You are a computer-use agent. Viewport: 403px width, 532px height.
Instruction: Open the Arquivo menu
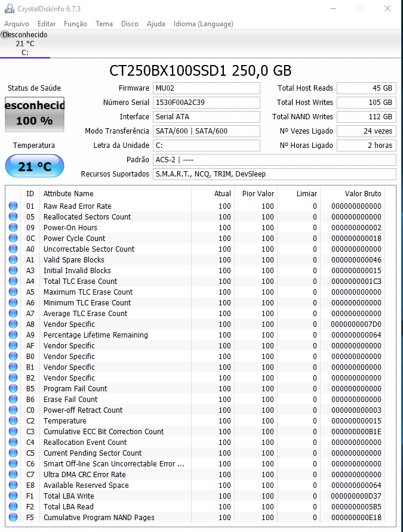click(17, 24)
